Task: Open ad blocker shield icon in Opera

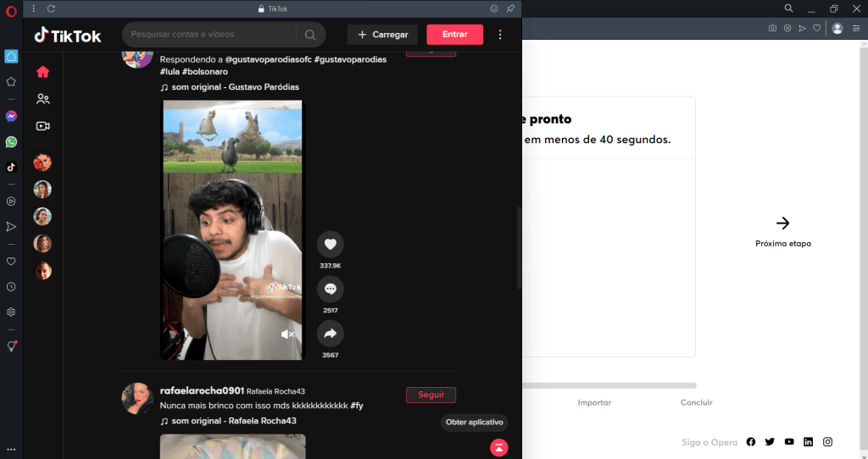Action: pyautogui.click(x=787, y=28)
